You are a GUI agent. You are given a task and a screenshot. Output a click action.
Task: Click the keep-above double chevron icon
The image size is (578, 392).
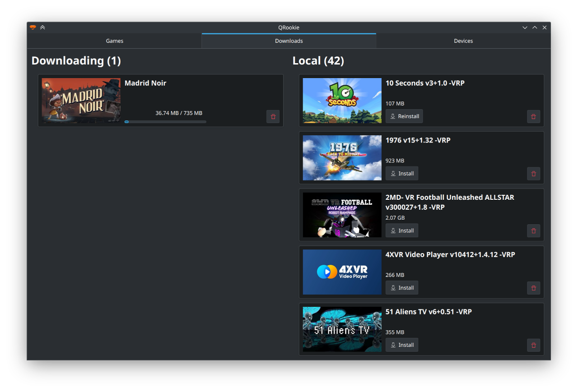click(42, 28)
